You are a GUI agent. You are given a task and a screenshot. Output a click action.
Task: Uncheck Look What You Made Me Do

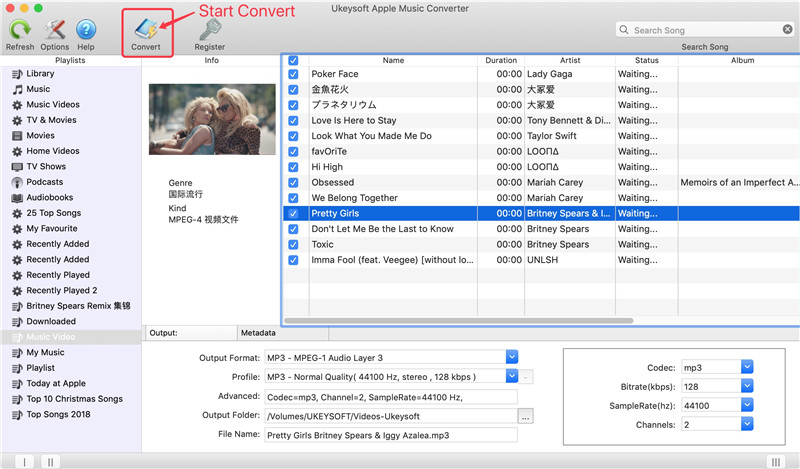coord(293,136)
